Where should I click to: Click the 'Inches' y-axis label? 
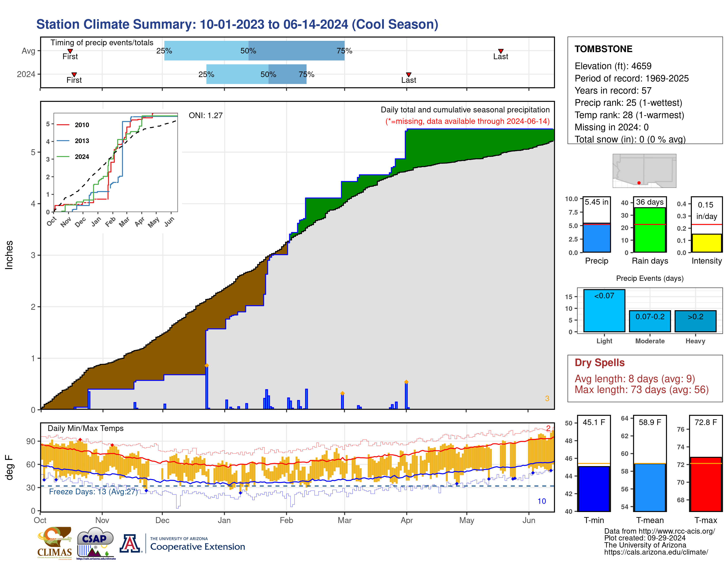pos(9,255)
